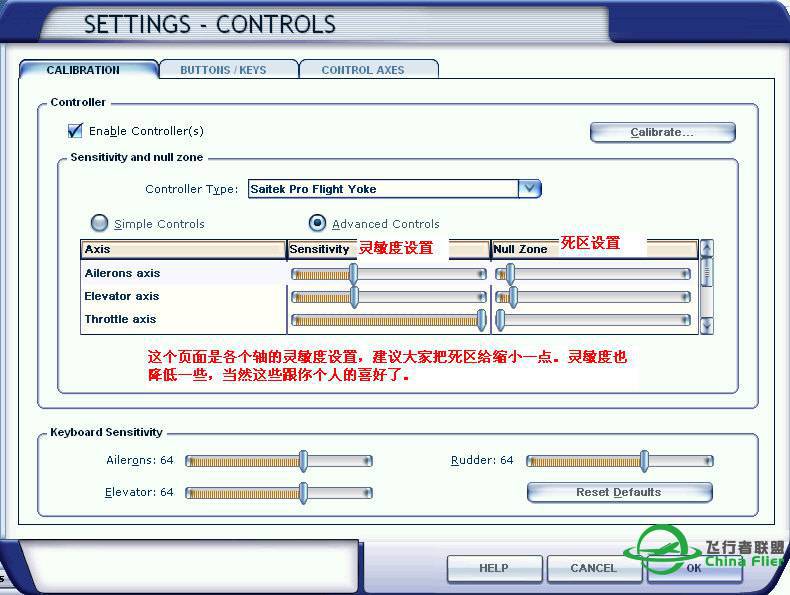Click the axis list scroll up arrow

[x=706, y=248]
